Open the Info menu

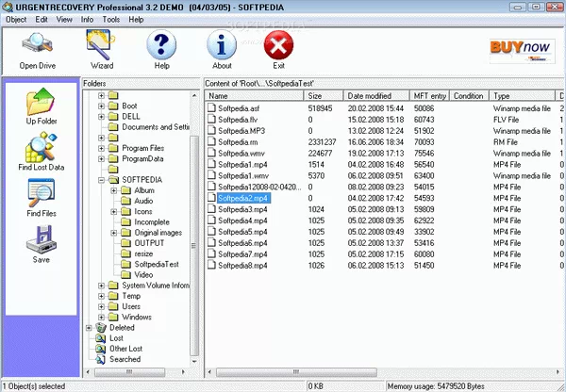tap(87, 20)
